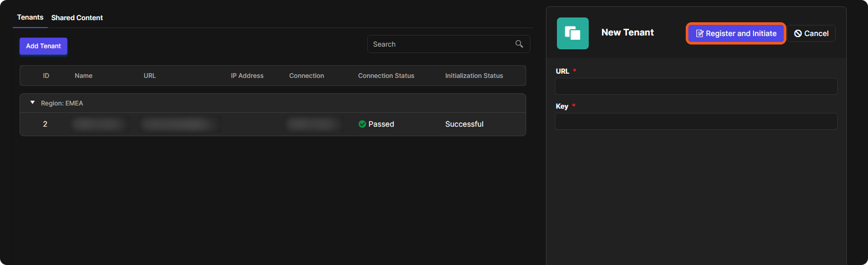Click the green Passed check icon

(362, 124)
